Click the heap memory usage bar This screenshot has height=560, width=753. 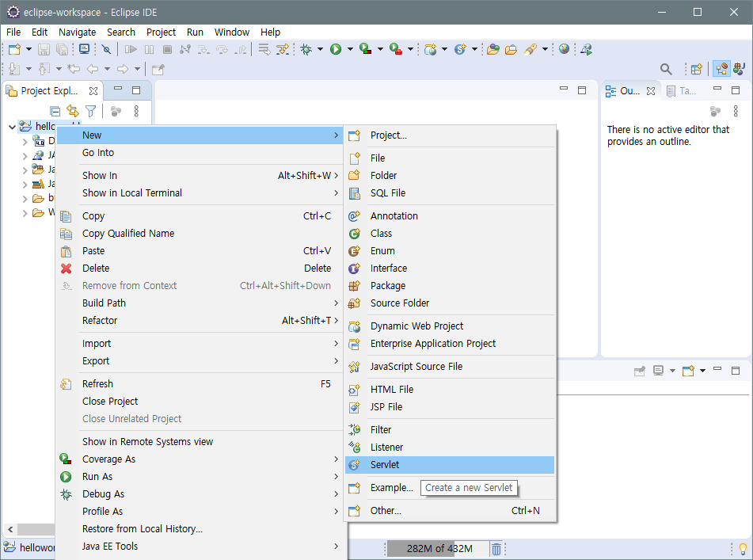(439, 548)
